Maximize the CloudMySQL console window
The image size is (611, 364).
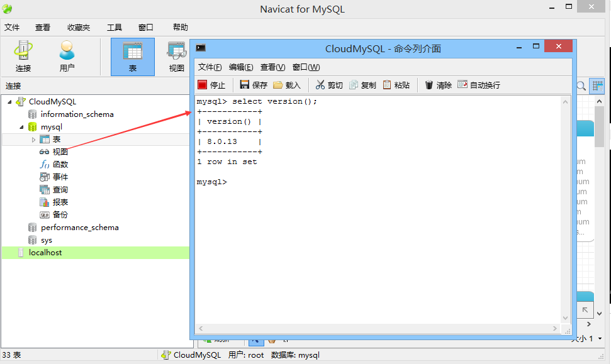pyautogui.click(x=536, y=47)
